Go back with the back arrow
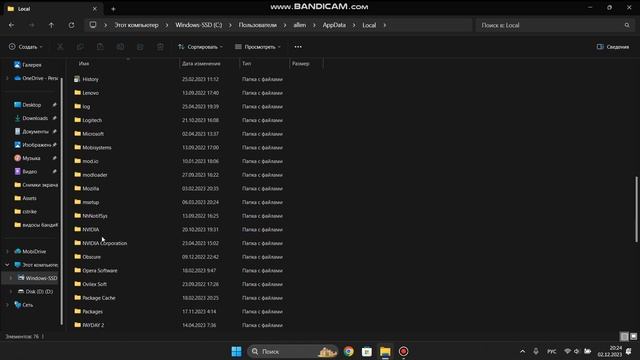This screenshot has height=360, width=640. tap(11, 25)
